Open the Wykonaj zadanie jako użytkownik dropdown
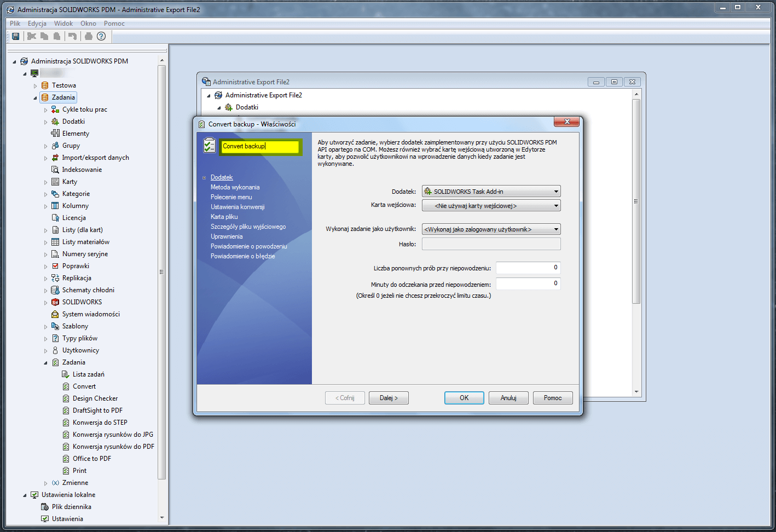This screenshot has height=532, width=776. click(491, 229)
